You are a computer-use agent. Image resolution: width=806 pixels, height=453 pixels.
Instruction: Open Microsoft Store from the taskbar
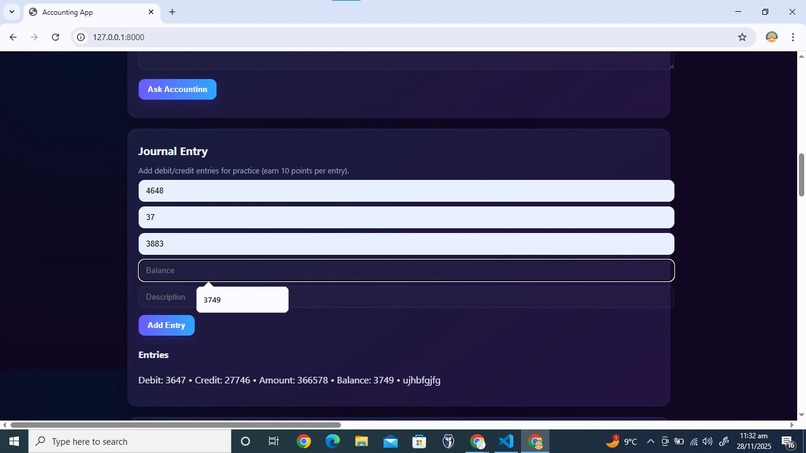pyautogui.click(x=419, y=441)
